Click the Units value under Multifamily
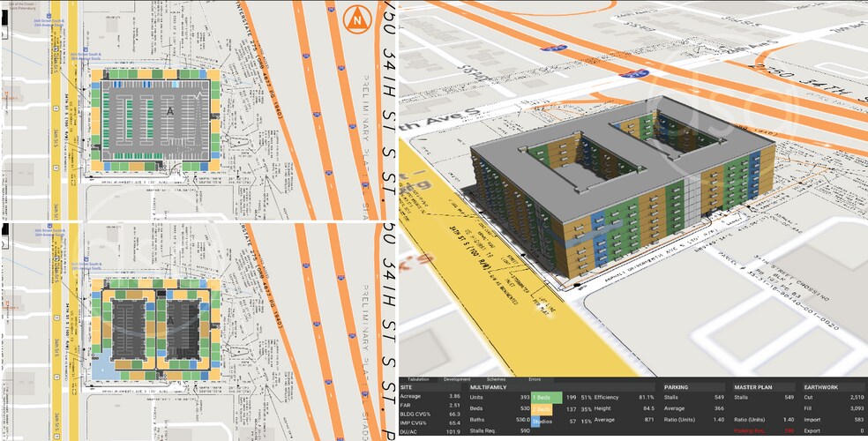This screenshot has width=868, height=441. pos(524,398)
